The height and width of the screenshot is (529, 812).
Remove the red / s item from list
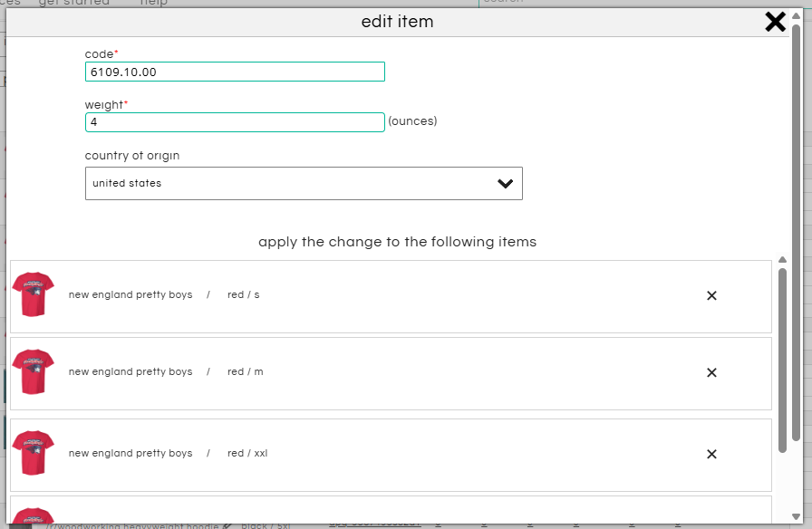pos(711,295)
